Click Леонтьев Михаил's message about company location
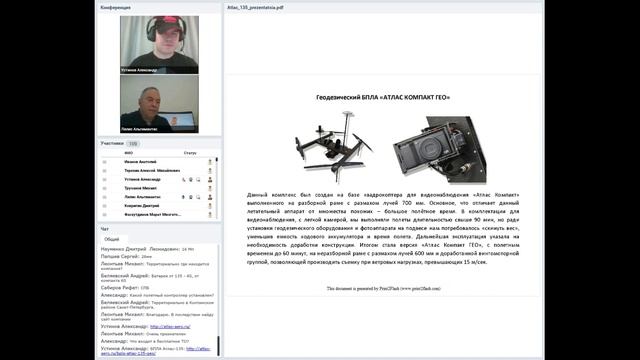 (x=155, y=266)
